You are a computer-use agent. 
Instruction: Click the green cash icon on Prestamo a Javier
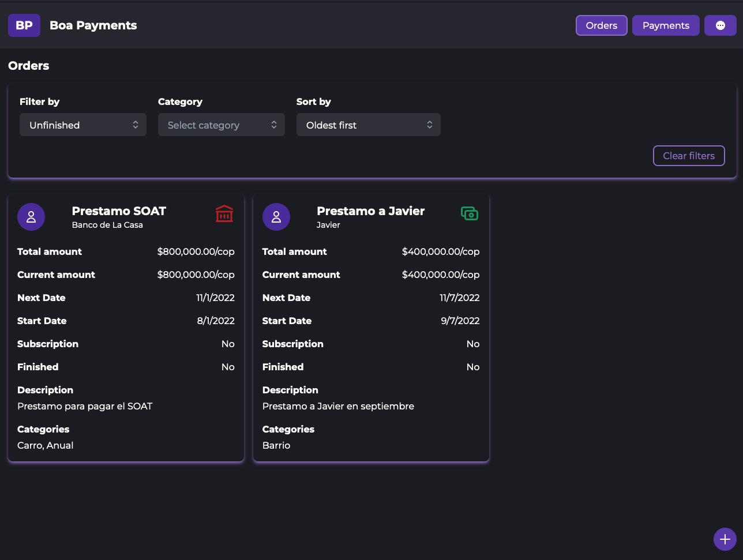coord(470,213)
